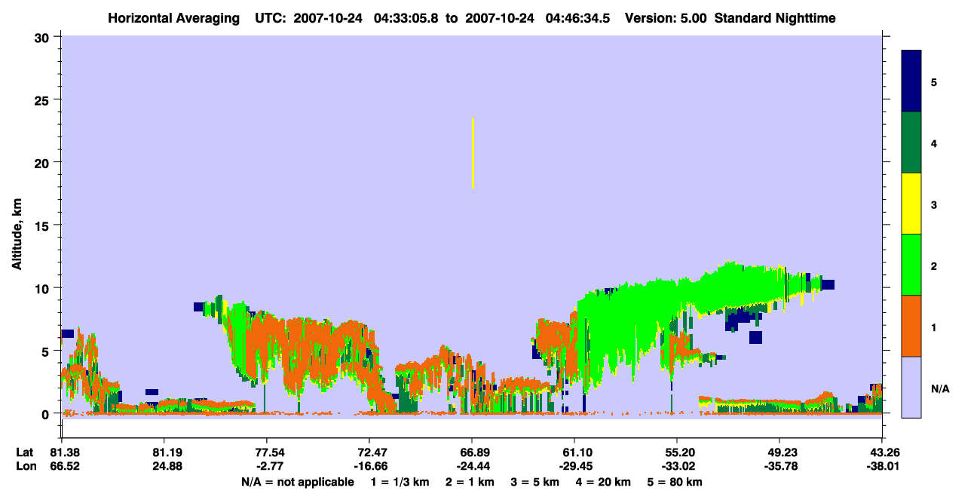Click the '2 = 1 km' legend note
Screen dimensions: 980x503
[x=470, y=482]
